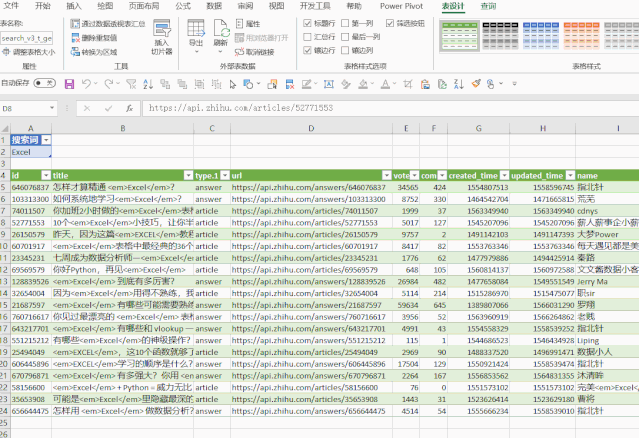The width and height of the screenshot is (639, 438).
Task: Click the select-all corner of the grid
Action: (5, 128)
